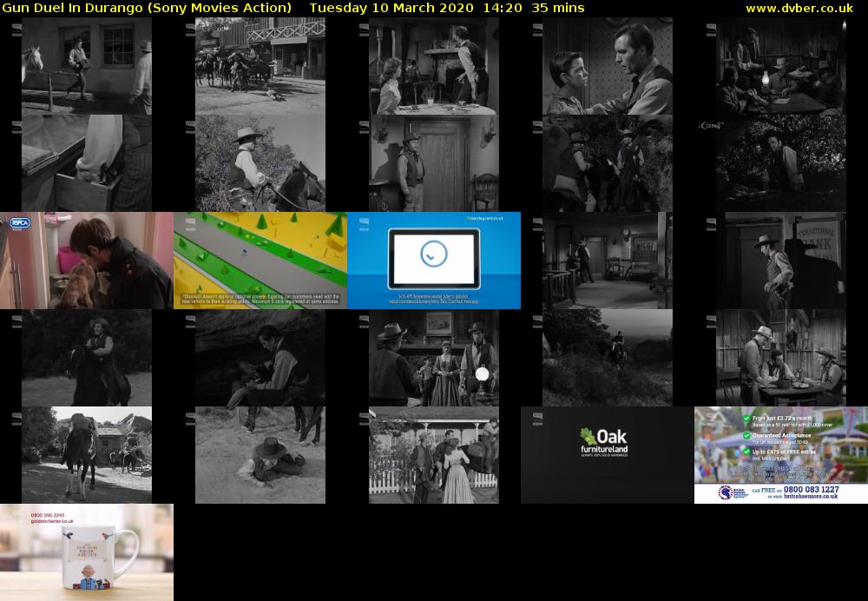The height and width of the screenshot is (601, 868).
Task: Select thumbnail of distant rider on hillside
Action: pyautogui.click(x=608, y=358)
